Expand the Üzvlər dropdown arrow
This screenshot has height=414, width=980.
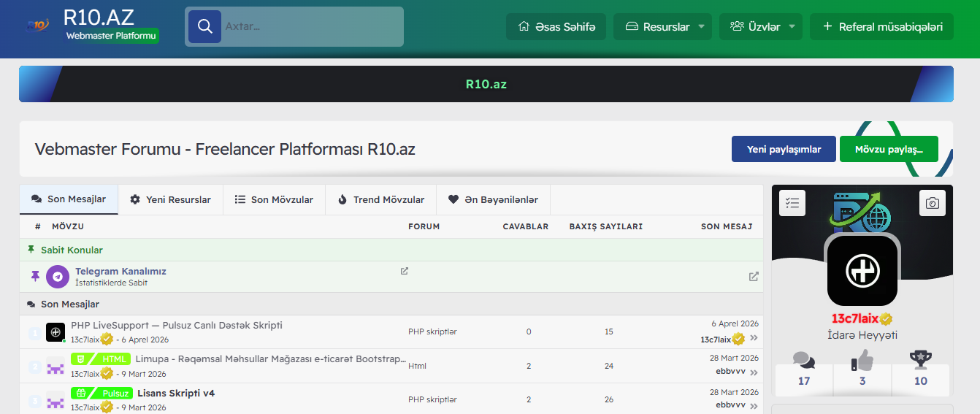(792, 27)
